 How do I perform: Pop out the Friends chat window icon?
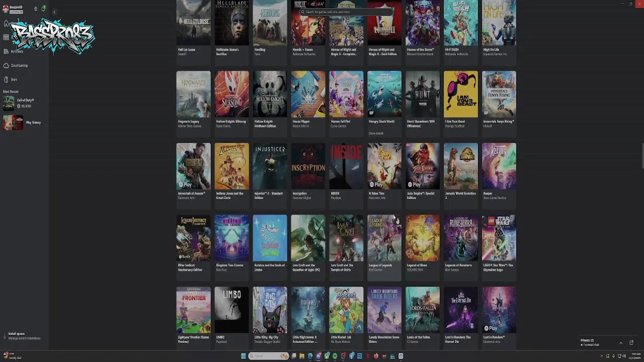631,343
